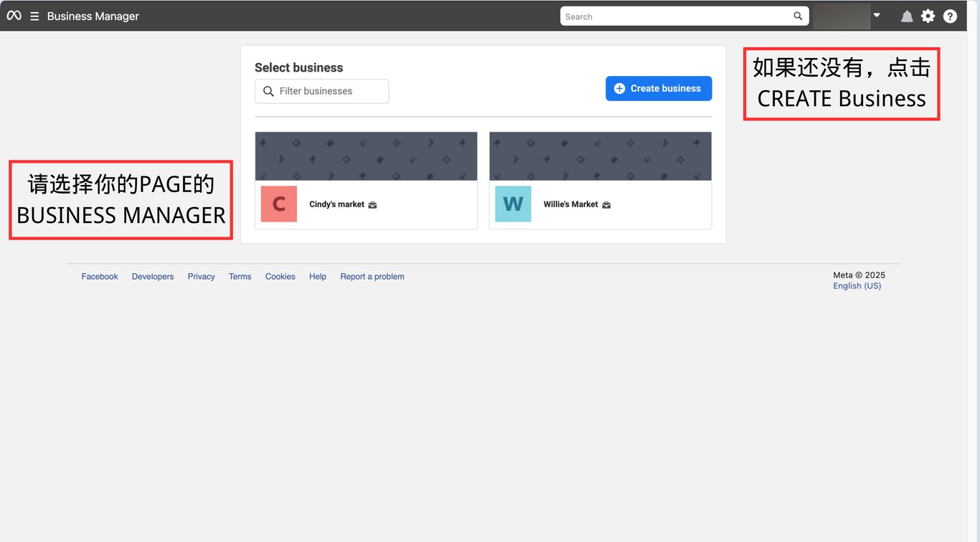The width and height of the screenshot is (980, 542).
Task: Click Report a problem link
Action: click(x=372, y=277)
